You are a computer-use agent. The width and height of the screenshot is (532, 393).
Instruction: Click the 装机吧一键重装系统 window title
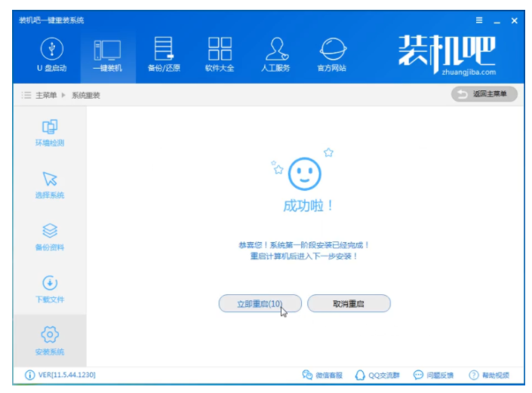tap(51, 20)
